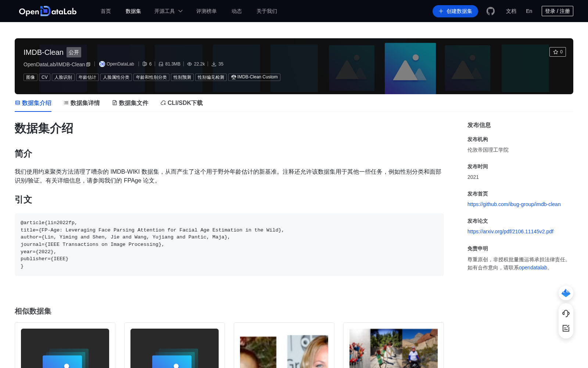Open 动态 navigation item

pyautogui.click(x=237, y=11)
